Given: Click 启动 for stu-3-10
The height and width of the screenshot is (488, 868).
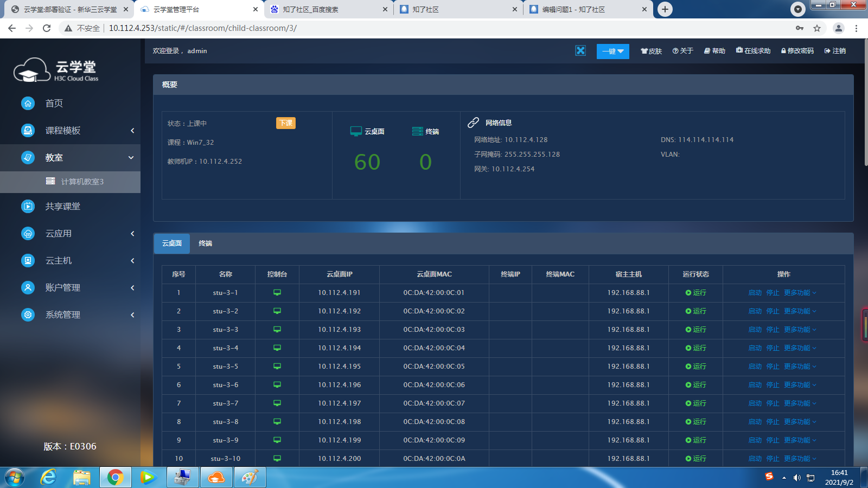Looking at the screenshot, I should tap(755, 459).
